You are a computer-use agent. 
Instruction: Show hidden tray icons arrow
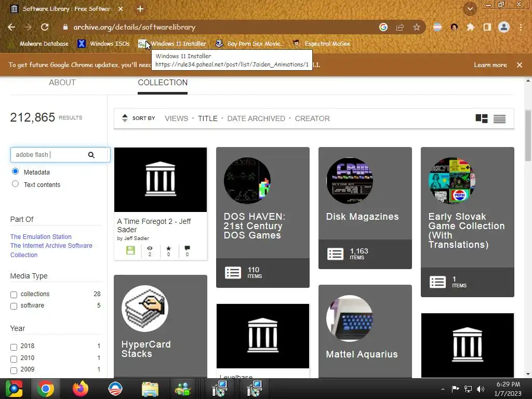pos(443,389)
